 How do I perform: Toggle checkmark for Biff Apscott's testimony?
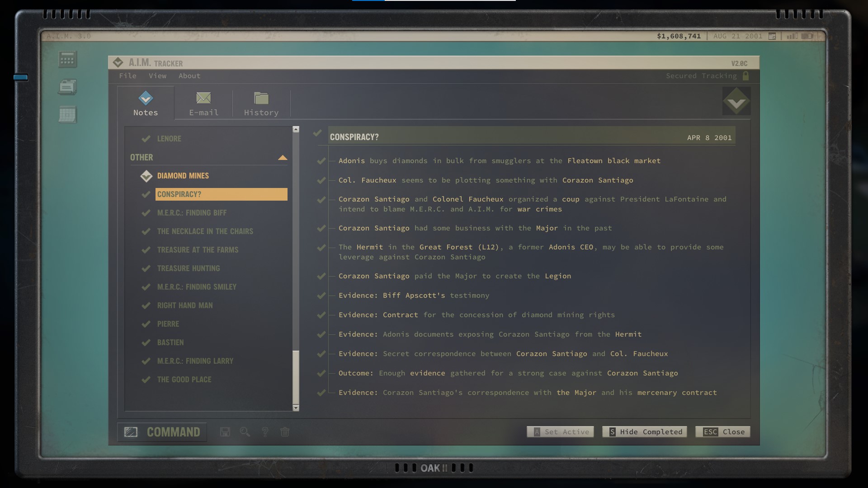(321, 296)
